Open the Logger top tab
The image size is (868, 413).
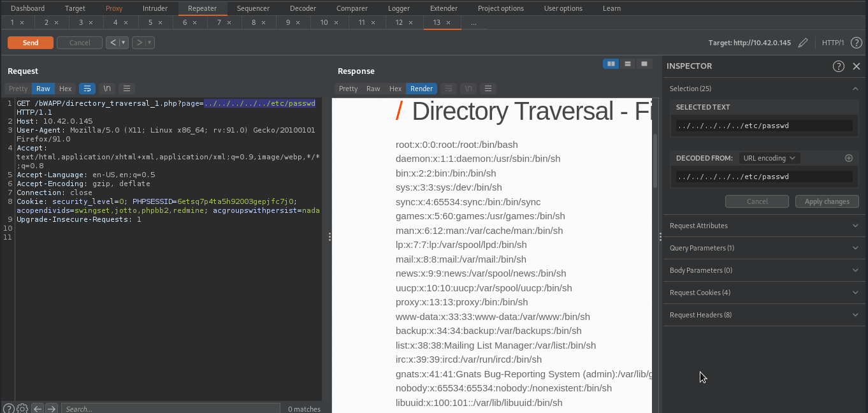[x=399, y=8]
